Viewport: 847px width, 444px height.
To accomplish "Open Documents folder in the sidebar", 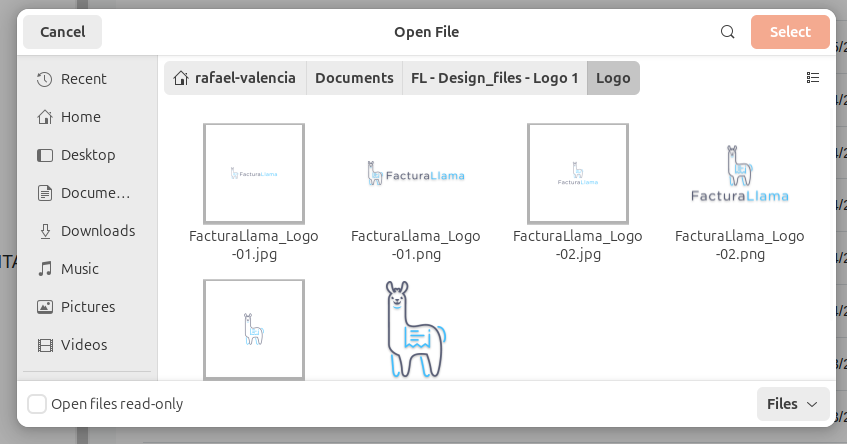I will pos(95,193).
